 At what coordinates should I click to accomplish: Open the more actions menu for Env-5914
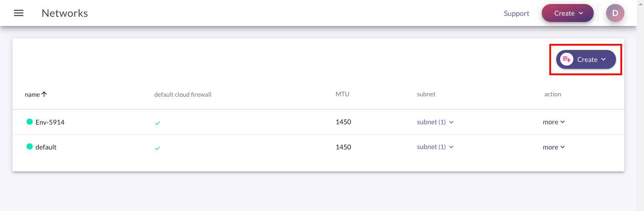click(554, 122)
